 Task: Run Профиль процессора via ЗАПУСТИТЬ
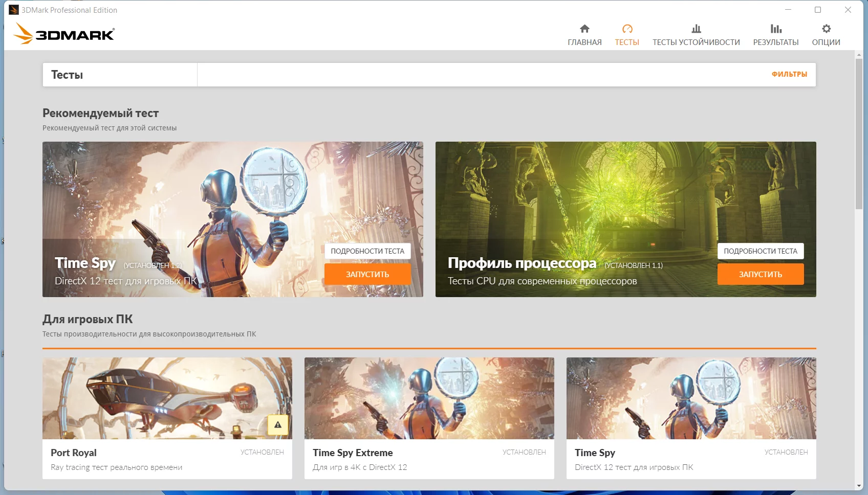pyautogui.click(x=761, y=274)
